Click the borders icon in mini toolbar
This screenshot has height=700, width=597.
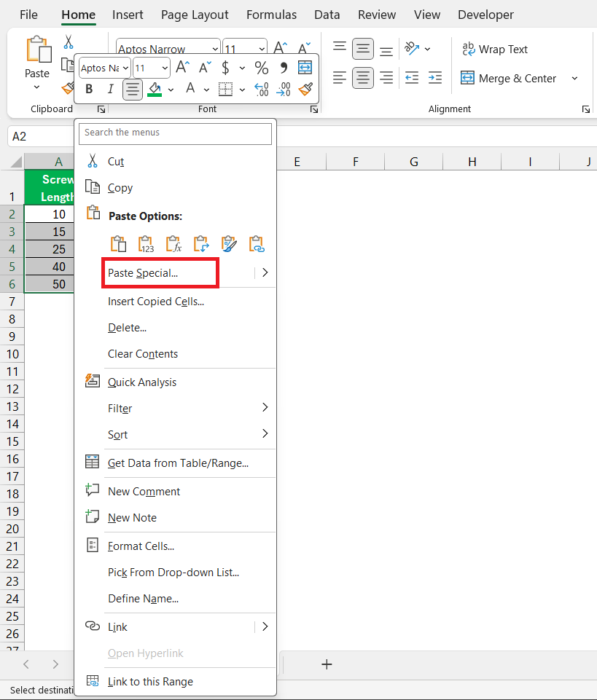click(225, 90)
